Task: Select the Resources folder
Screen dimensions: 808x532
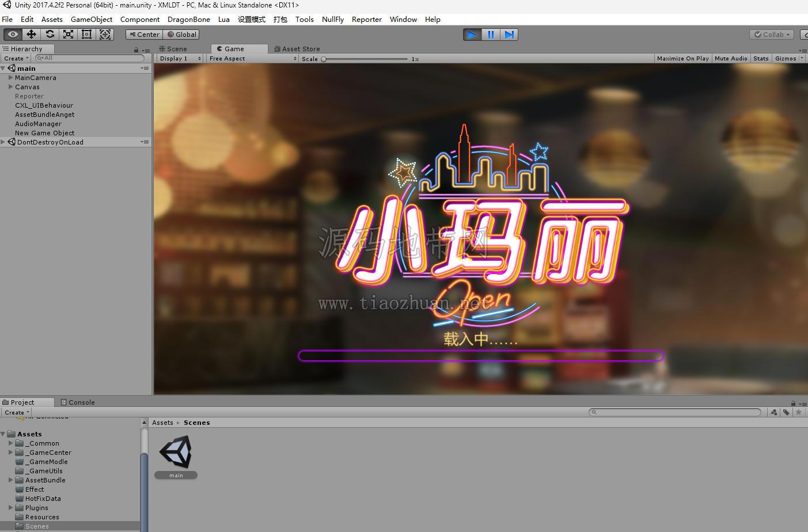Action: click(42, 517)
